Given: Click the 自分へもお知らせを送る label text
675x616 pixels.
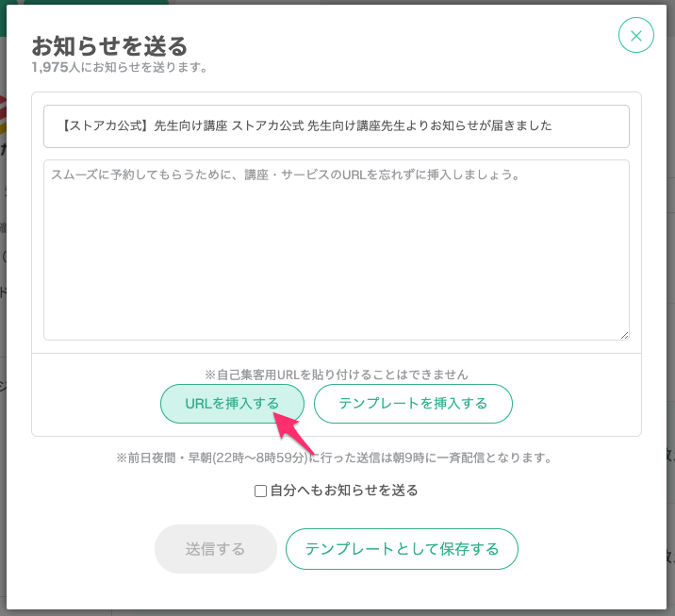Looking at the screenshot, I should [344, 491].
